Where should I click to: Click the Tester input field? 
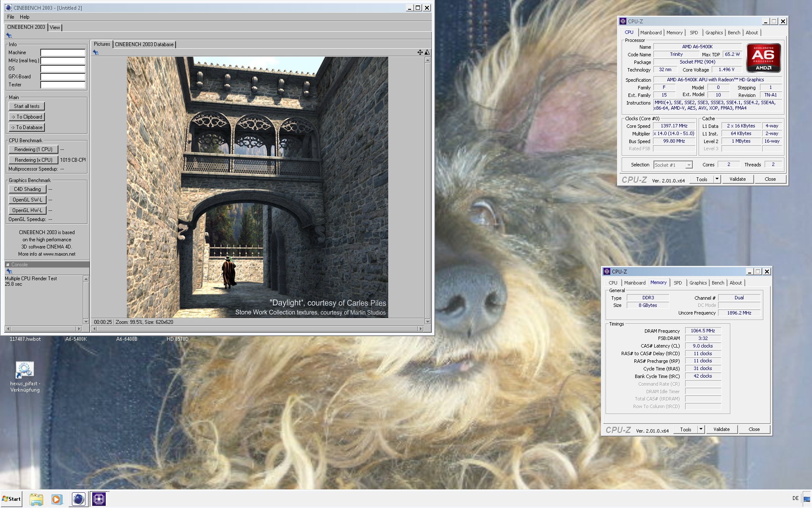(63, 85)
